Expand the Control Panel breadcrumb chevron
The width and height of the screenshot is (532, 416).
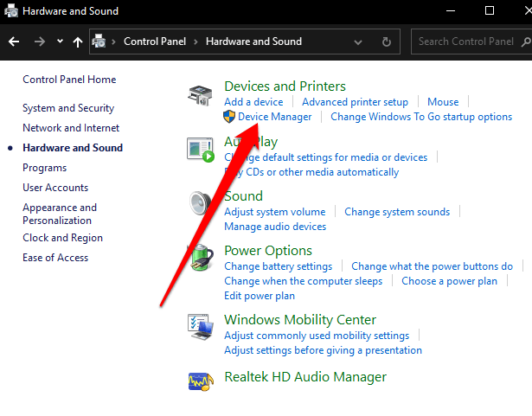(x=195, y=41)
